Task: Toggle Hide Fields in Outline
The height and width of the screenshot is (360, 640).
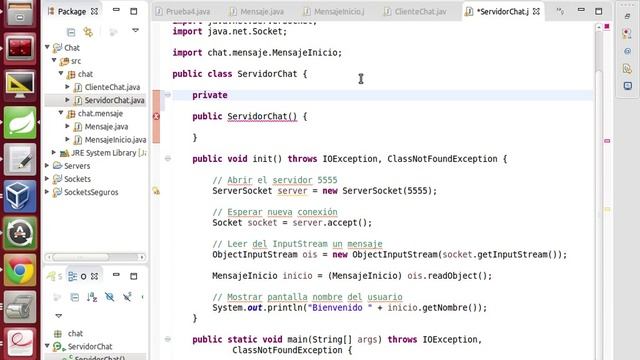Action: click(109, 297)
